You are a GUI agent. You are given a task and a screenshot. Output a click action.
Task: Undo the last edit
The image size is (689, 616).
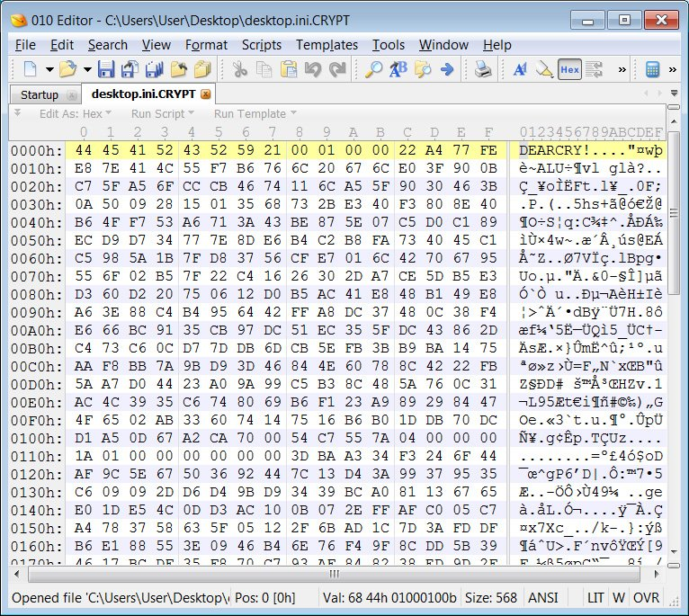click(313, 69)
